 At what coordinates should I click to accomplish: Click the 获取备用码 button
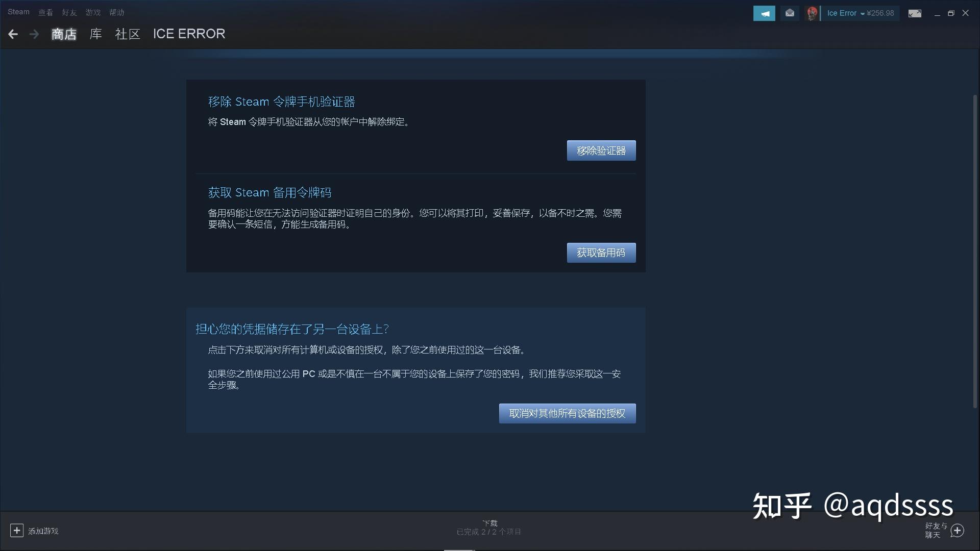click(x=601, y=252)
